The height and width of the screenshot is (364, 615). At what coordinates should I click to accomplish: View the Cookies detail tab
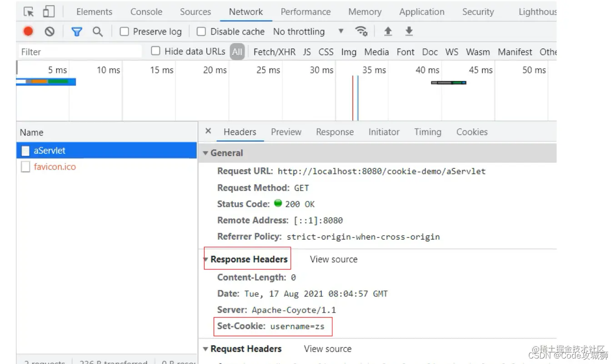[x=472, y=132]
